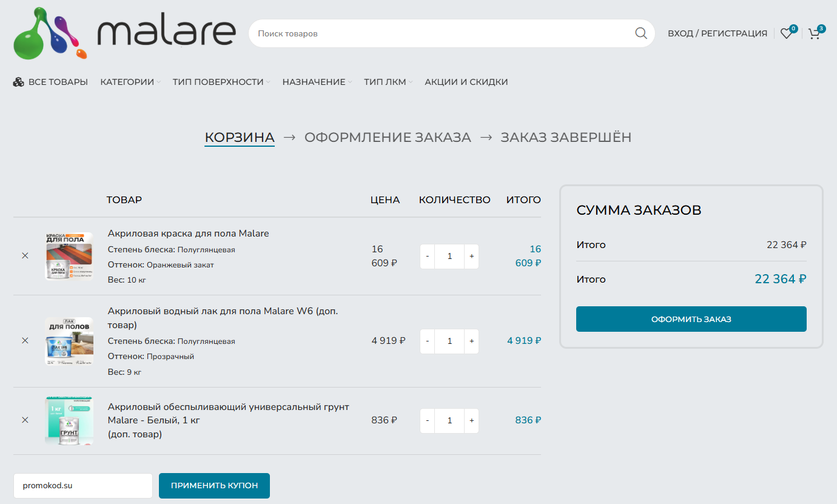Expand the Категории dropdown menu
This screenshot has height=504, width=837.
pyautogui.click(x=130, y=82)
